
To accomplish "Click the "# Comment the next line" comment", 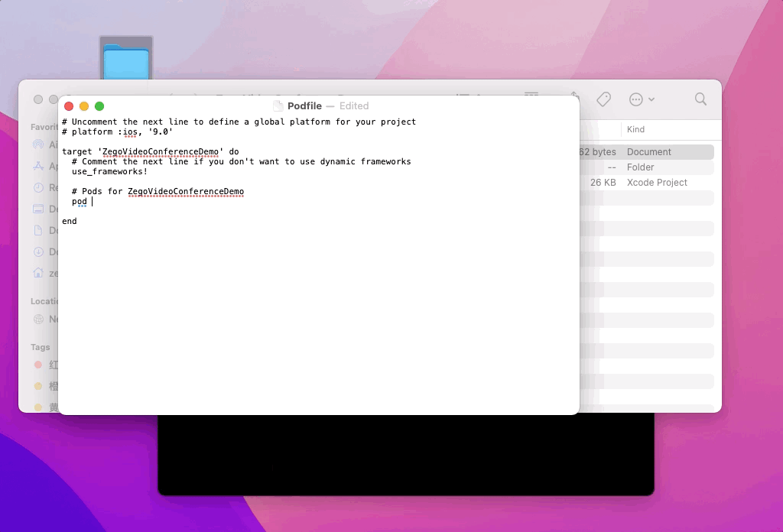I will (x=241, y=162).
